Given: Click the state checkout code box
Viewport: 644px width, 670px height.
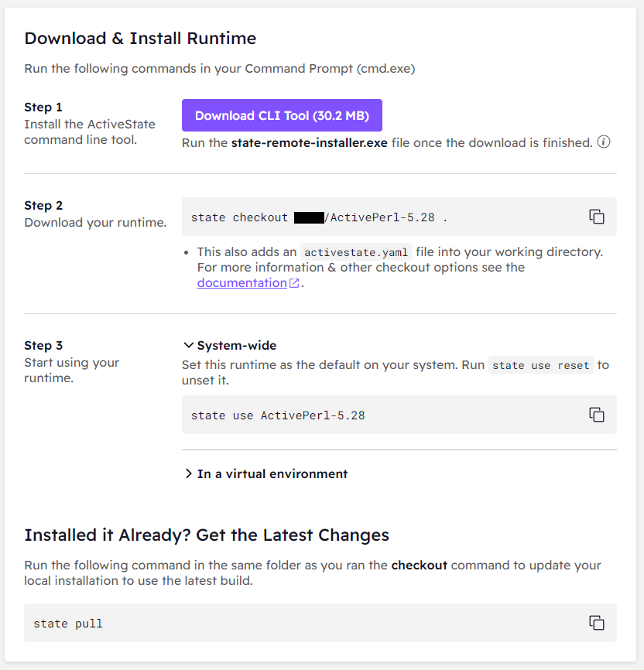Looking at the screenshot, I should (399, 217).
